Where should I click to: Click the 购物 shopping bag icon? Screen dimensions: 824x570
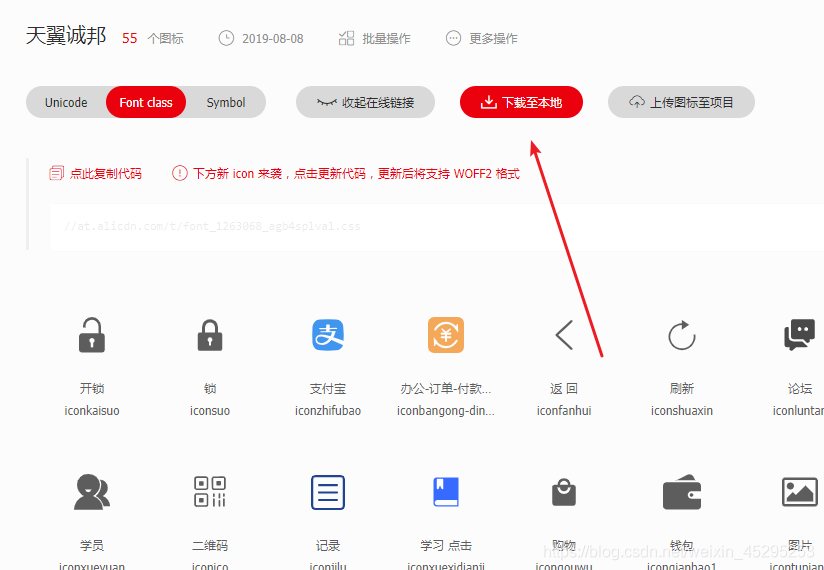click(564, 492)
